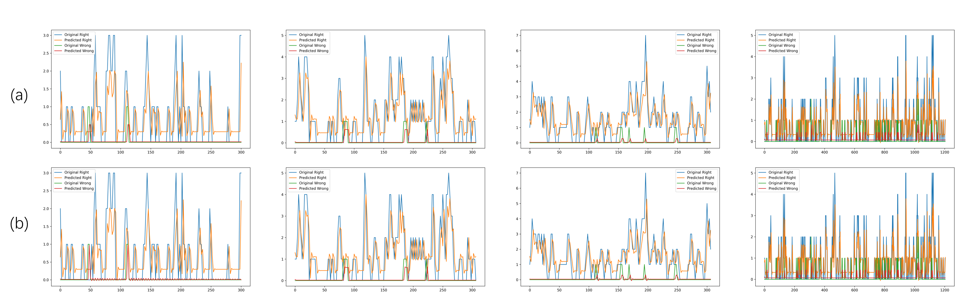Click the 2.5 y-axis tick label in row (a)
980x303 pixels.
click(46, 53)
